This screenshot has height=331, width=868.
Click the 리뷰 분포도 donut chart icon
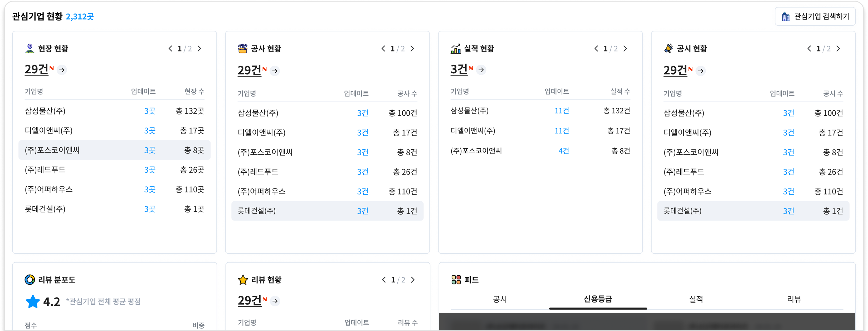click(x=30, y=280)
